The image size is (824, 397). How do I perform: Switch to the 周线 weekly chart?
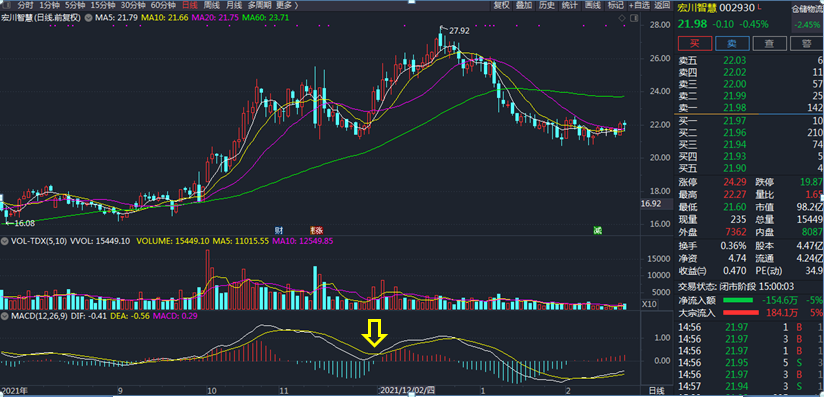coord(212,6)
